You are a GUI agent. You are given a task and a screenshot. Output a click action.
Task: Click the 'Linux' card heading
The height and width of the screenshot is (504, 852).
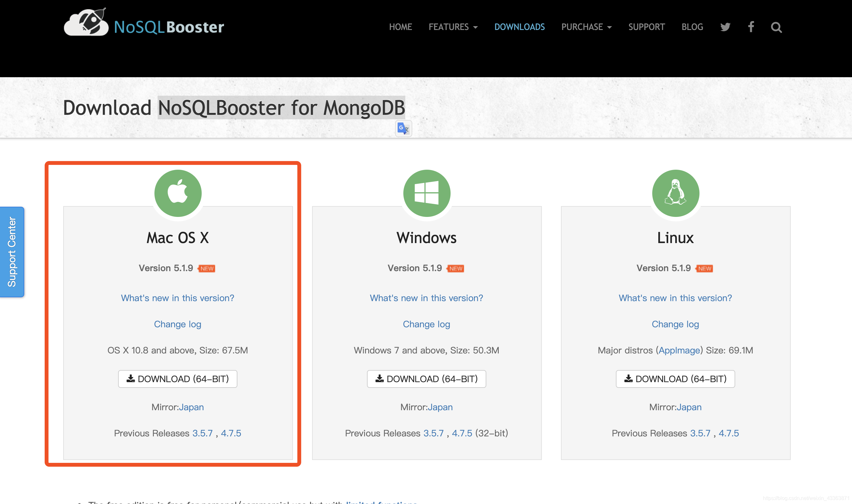pos(675,237)
